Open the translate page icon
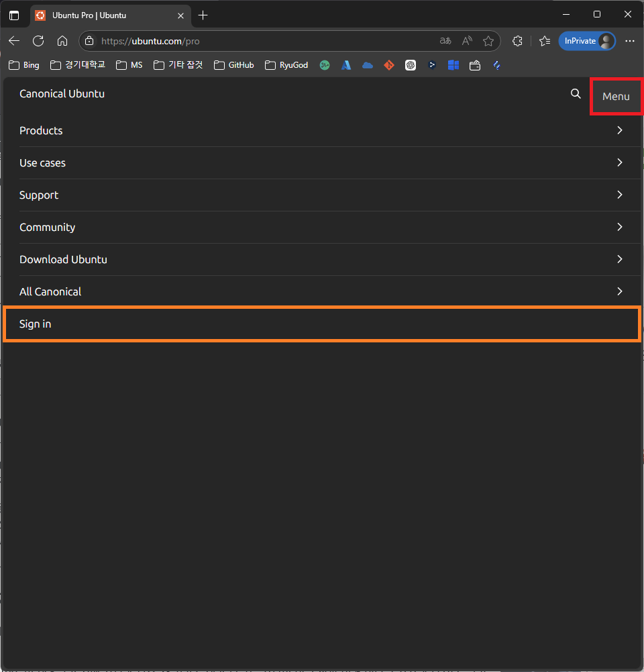 [x=445, y=41]
